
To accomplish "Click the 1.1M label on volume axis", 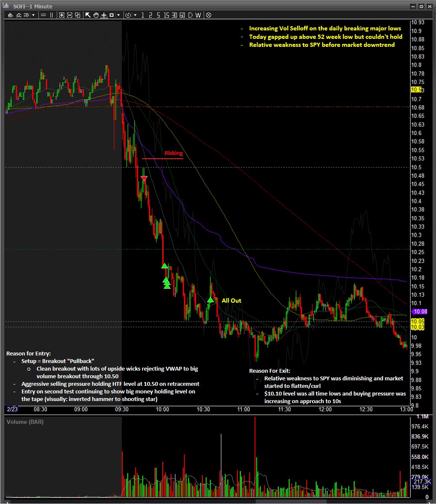I will [x=423, y=417].
